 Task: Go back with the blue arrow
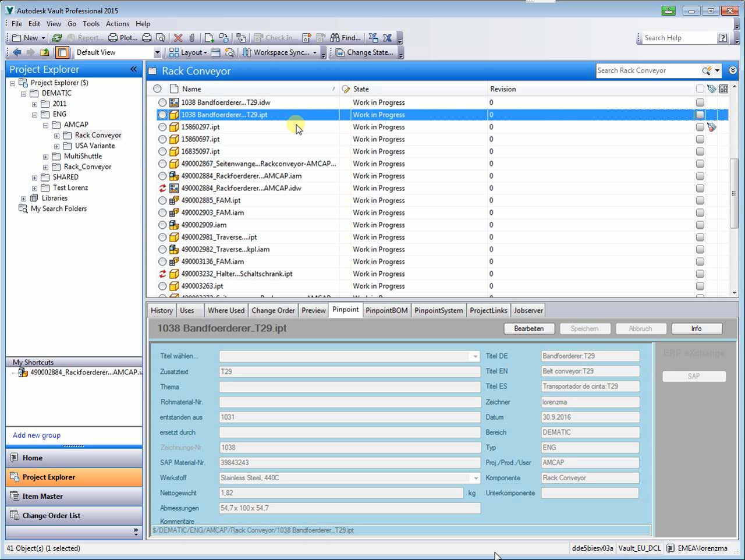pos(17,52)
